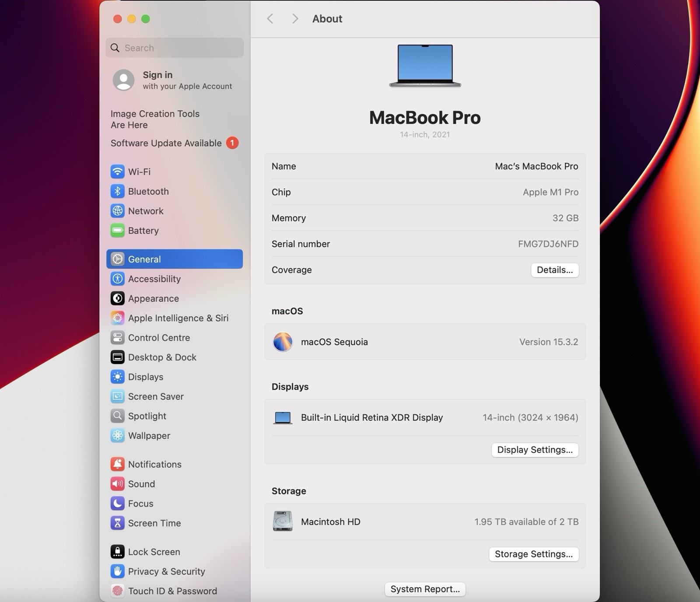Open Screen Time hourglass icon

click(117, 523)
